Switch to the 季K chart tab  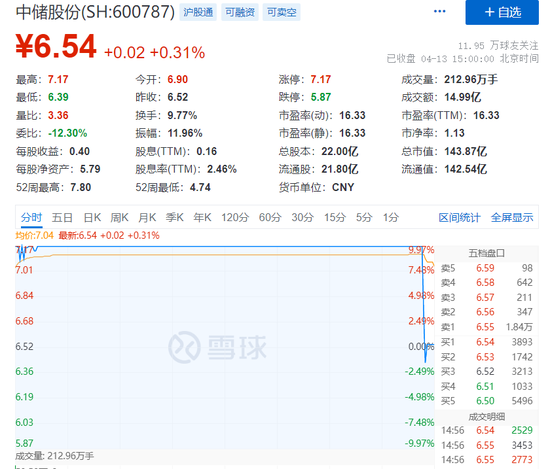175,217
